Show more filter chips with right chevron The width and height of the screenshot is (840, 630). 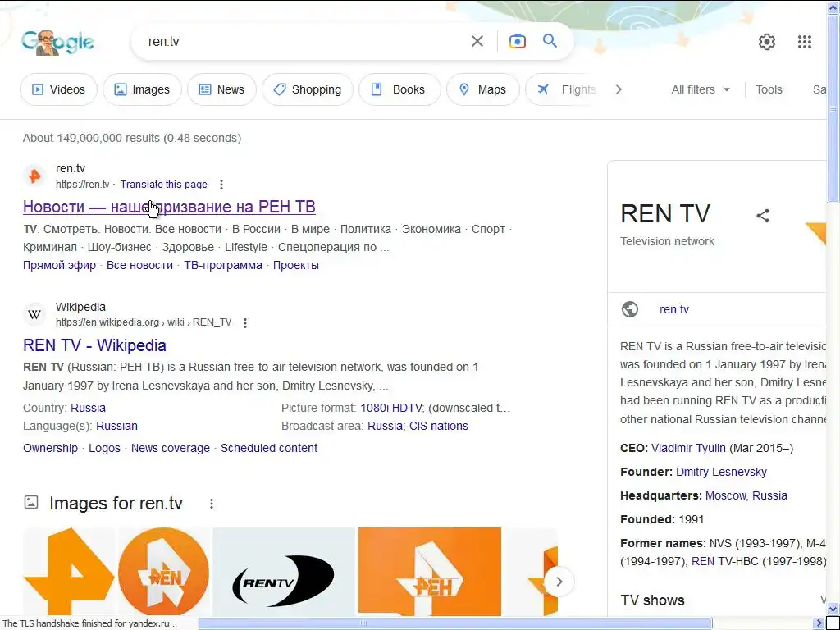pyautogui.click(x=619, y=89)
